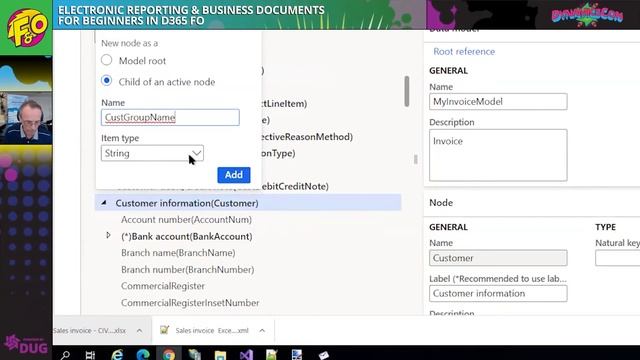Select the Model root radio button
The image size is (640, 360).
107,60
